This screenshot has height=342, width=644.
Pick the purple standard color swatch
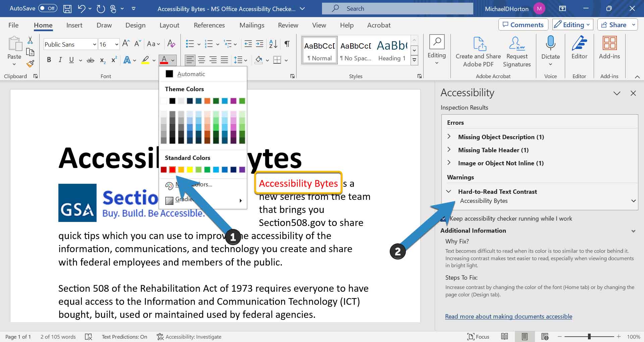pos(242,170)
